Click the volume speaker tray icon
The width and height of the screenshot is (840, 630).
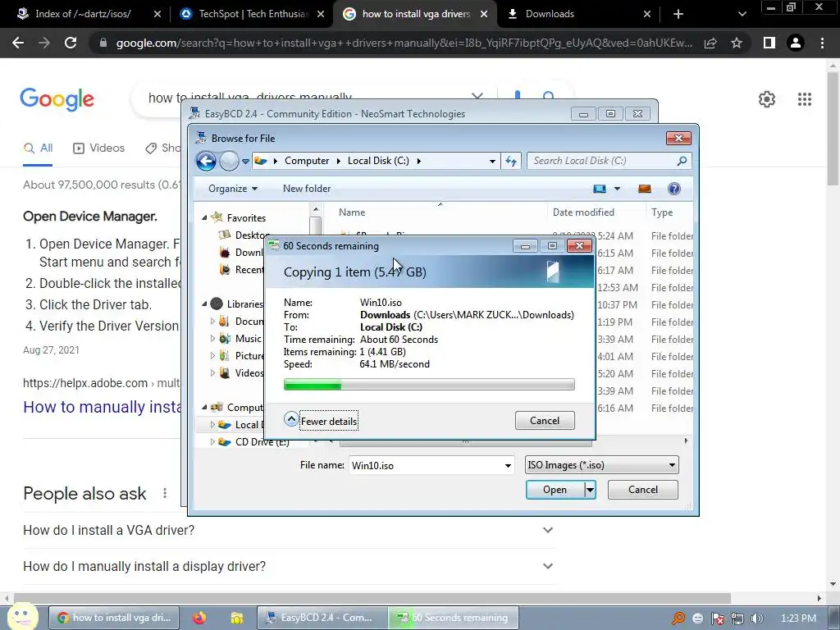click(757, 619)
